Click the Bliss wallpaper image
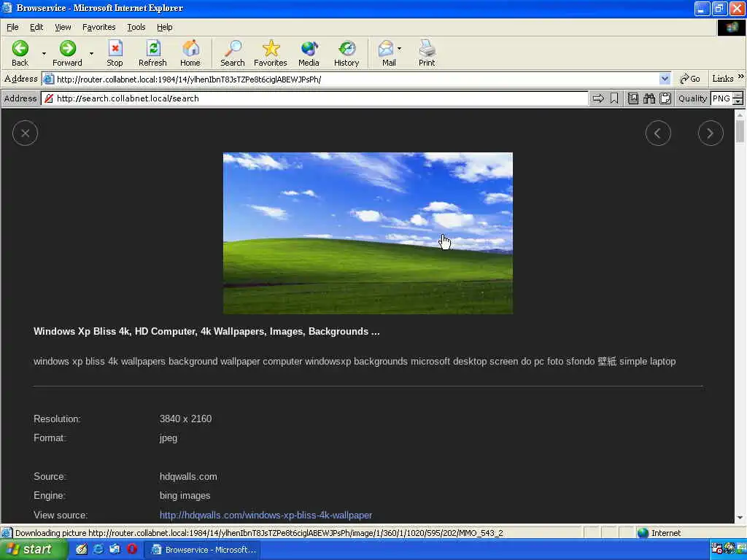Viewport: 747px width, 560px height. [x=368, y=233]
